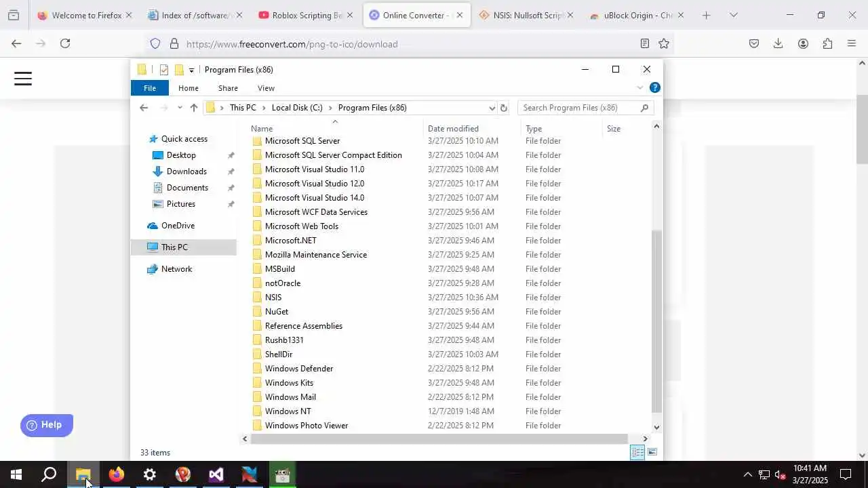Open Firefox application hamburger menu
The image size is (868, 488).
click(x=852, y=43)
